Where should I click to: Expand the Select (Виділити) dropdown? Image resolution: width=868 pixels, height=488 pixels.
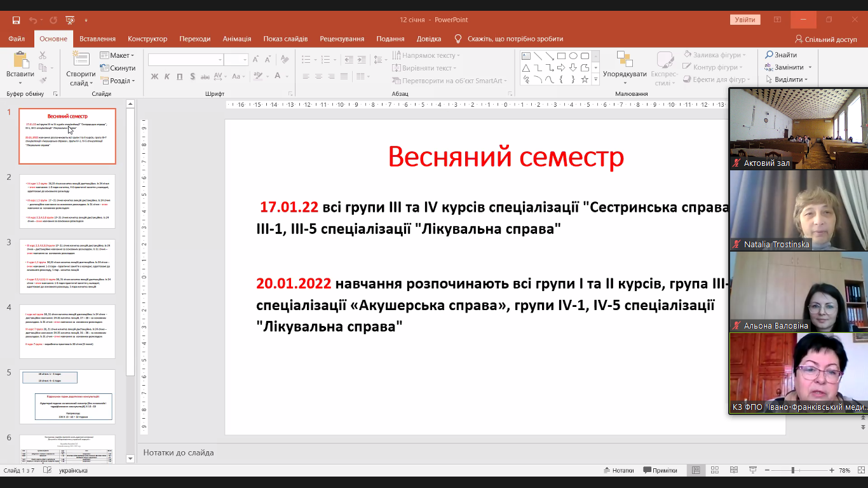(x=787, y=79)
